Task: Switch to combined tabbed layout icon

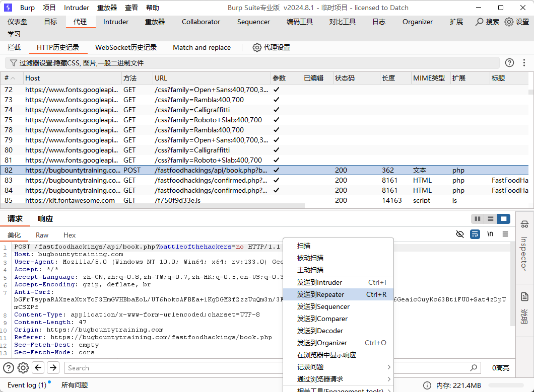Action: [x=503, y=219]
